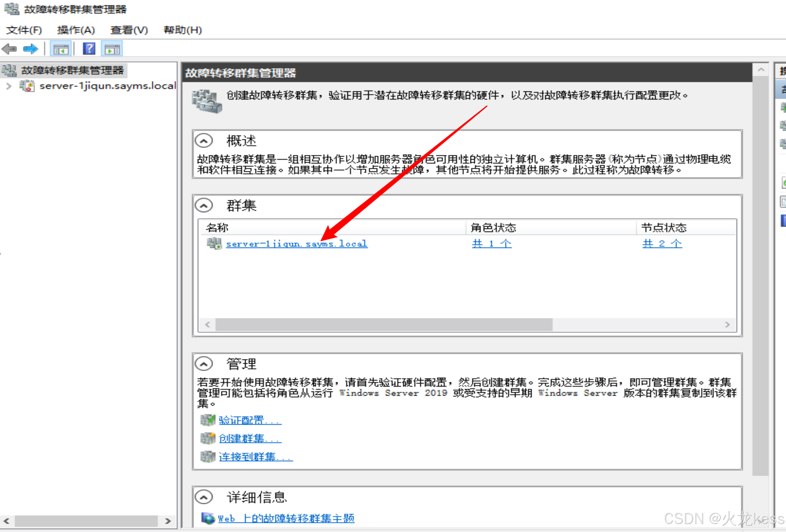Click the cluster list horizontal scrollbar right arrow

(727, 325)
